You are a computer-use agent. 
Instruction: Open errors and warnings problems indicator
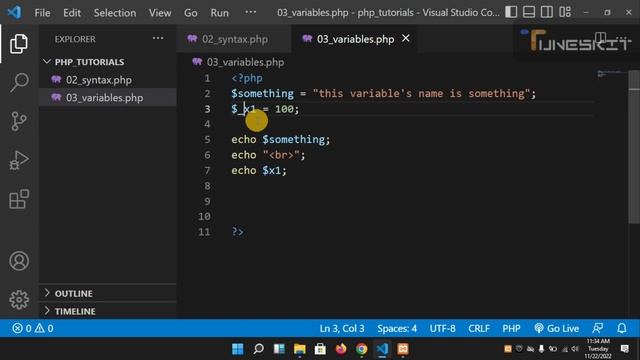(33, 328)
